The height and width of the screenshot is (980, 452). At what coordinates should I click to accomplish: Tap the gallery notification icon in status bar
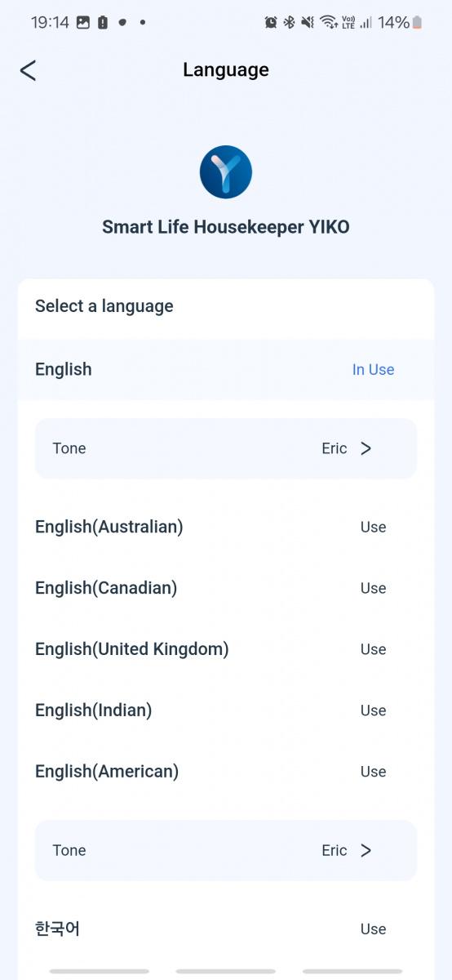click(83, 22)
